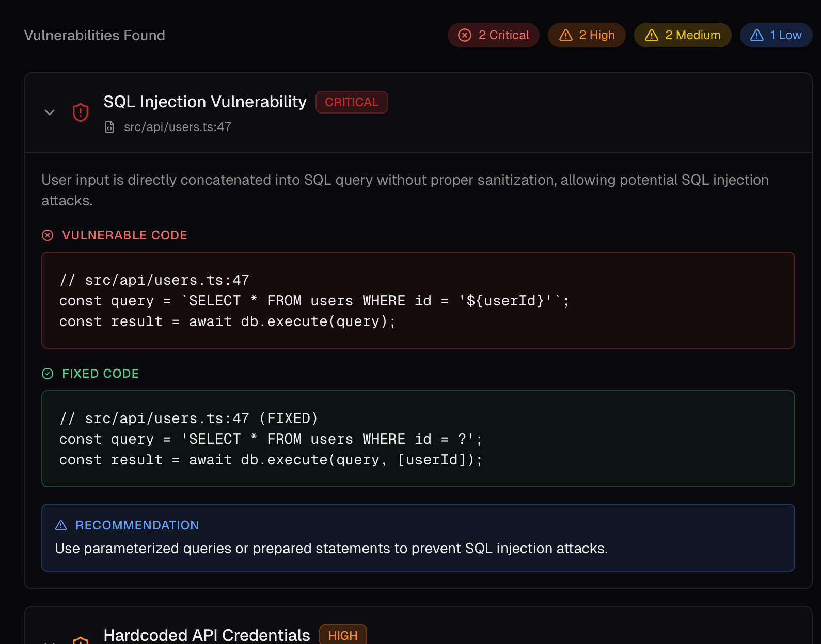Click the warning triangle in the High badge
This screenshot has width=821, height=644.
566,35
